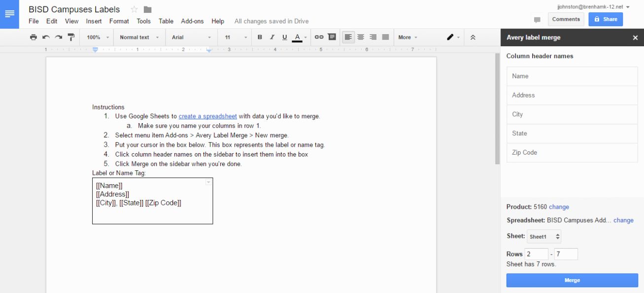Viewport: 644px width, 293px height.
Task: Apply justified alignment
Action: coord(385,37)
